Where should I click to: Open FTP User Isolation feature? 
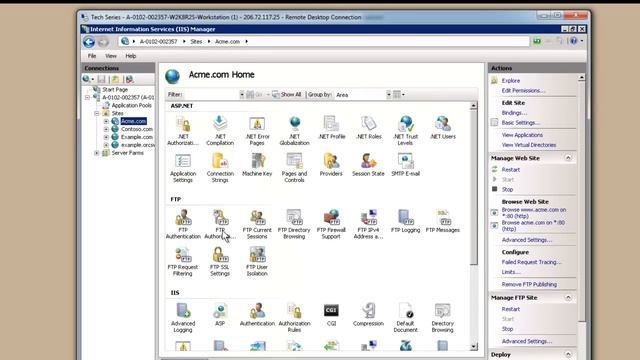257,261
